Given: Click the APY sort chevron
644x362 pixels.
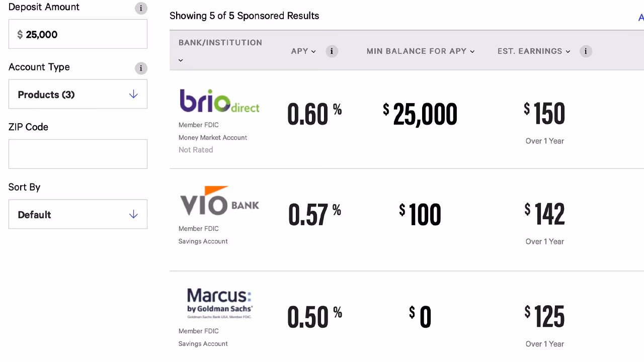Looking at the screenshot, I should (313, 51).
